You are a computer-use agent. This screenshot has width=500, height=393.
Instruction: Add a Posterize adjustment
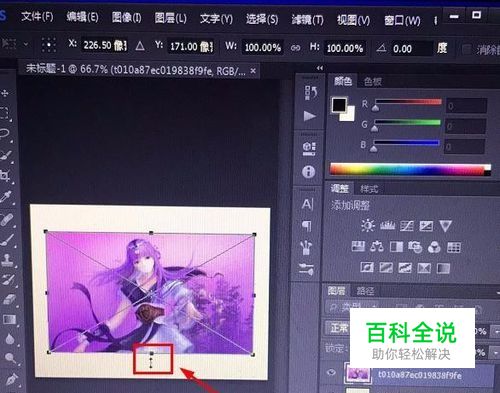(x=386, y=267)
